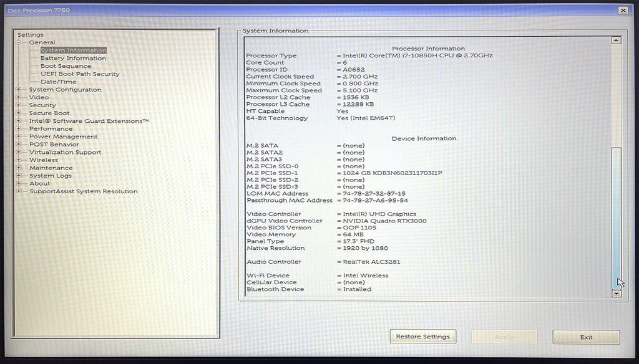Select the Secure Boot label
The image size is (639, 364).
point(49,113)
